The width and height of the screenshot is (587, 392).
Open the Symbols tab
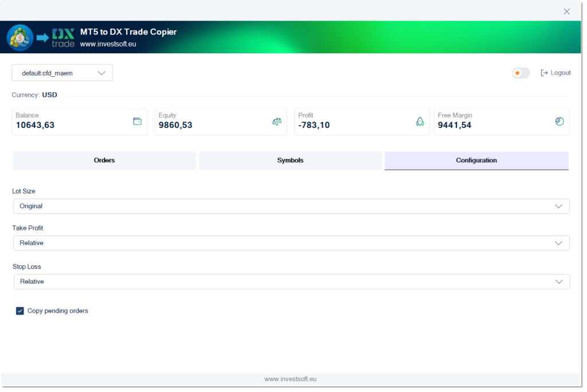coord(290,160)
